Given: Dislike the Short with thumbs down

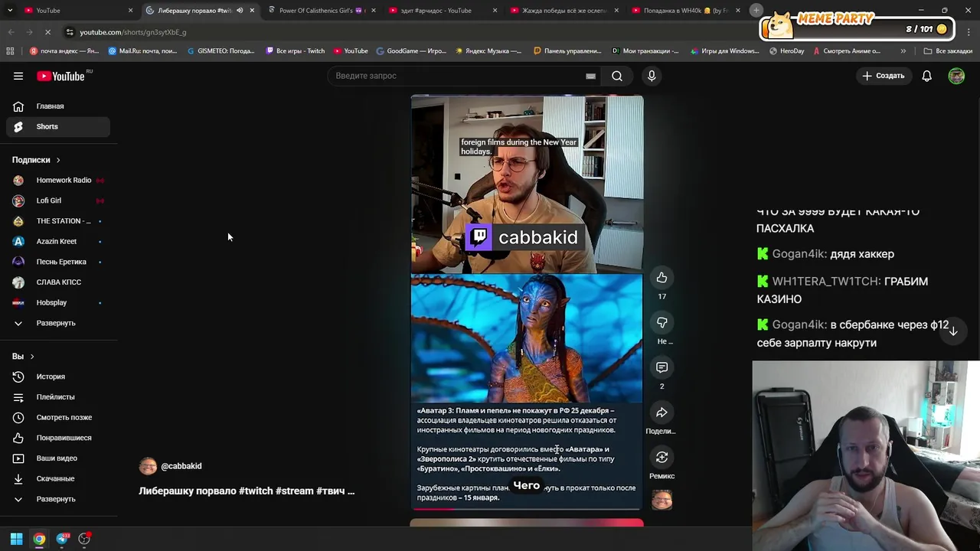Looking at the screenshot, I should [x=661, y=322].
